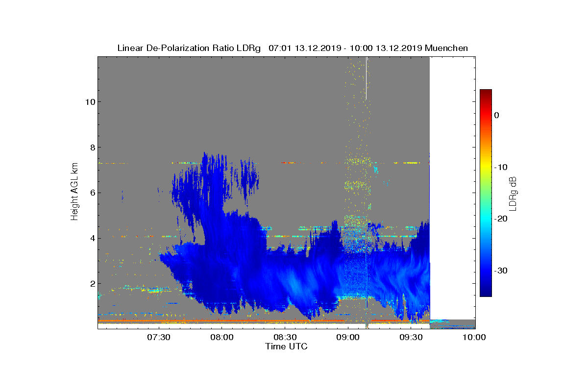The height and width of the screenshot is (392, 588).
Task: Click the "LDRg dB" colorbar label
Action: tap(513, 193)
